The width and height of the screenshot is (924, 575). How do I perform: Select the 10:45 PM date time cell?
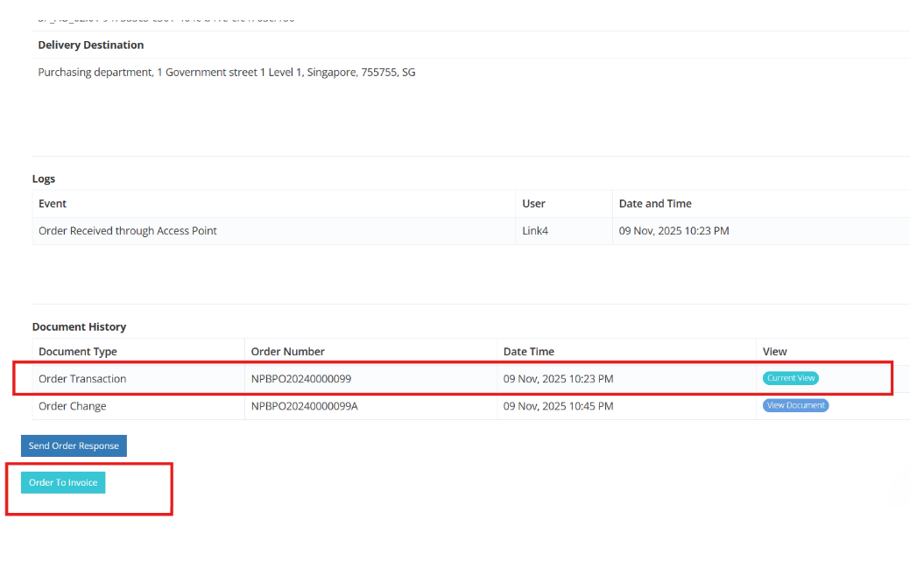558,406
